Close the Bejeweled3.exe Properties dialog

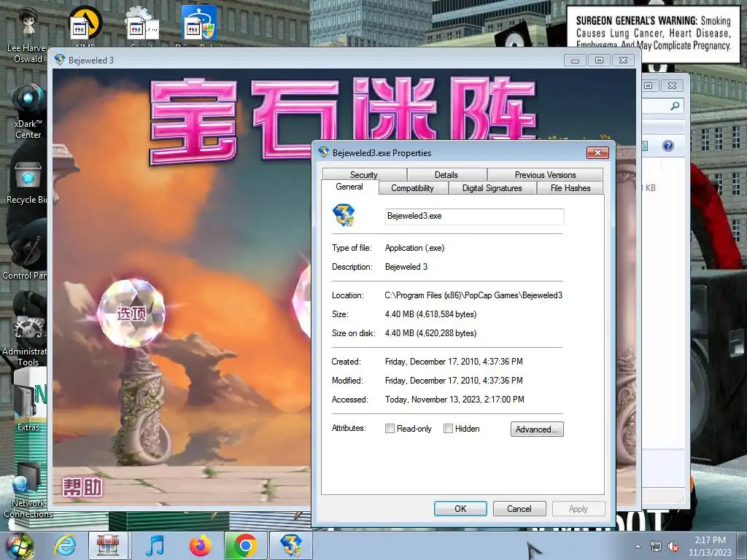(597, 152)
